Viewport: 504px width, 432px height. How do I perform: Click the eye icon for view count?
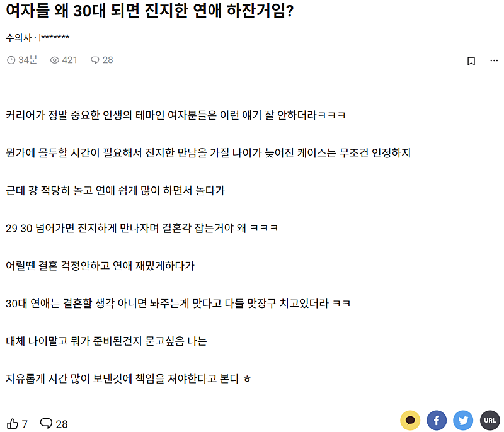pyautogui.click(x=54, y=60)
